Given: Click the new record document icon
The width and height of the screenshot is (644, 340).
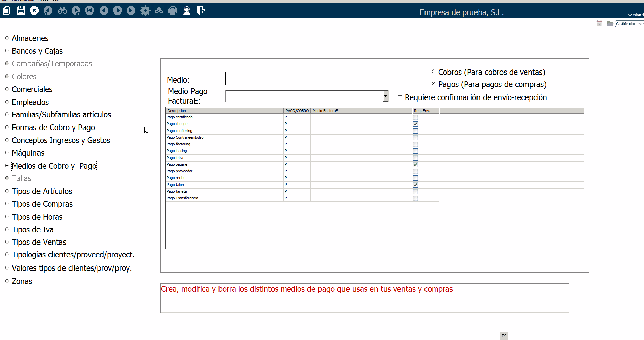Looking at the screenshot, I should tap(6, 11).
